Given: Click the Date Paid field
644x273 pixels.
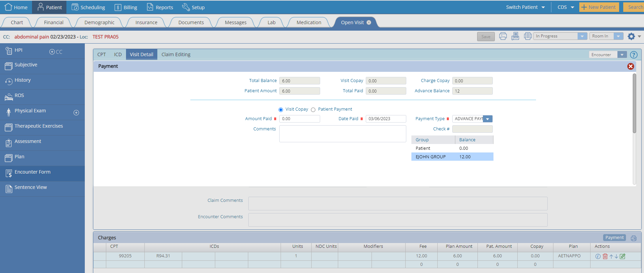Looking at the screenshot, I should click(x=386, y=119).
